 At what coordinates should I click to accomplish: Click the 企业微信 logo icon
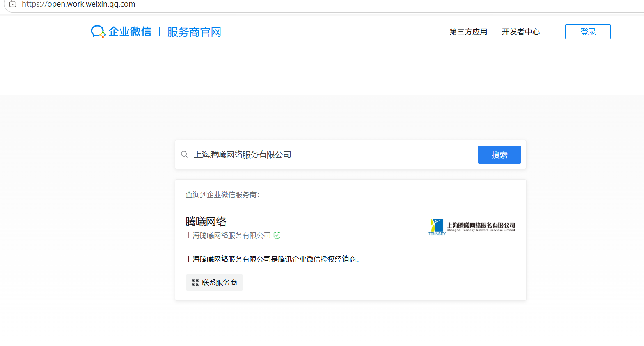[98, 32]
